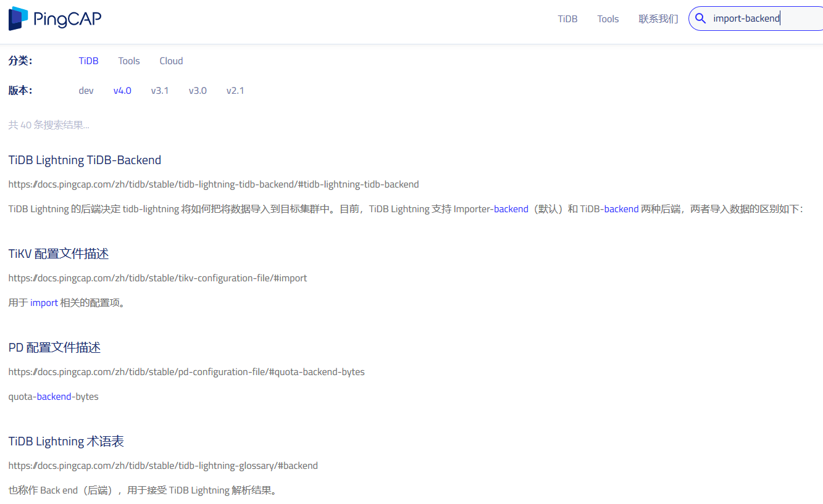Click the 分类 label
Viewport: 823px width, 504px height.
[20, 60]
